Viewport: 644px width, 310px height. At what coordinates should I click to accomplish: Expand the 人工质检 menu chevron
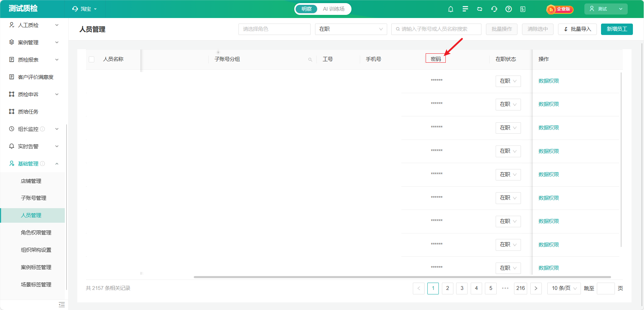click(57, 25)
